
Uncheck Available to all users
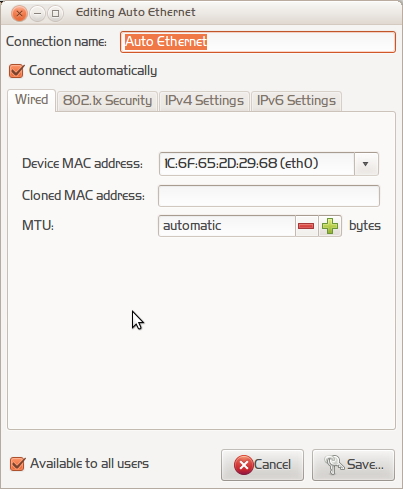click(17, 464)
